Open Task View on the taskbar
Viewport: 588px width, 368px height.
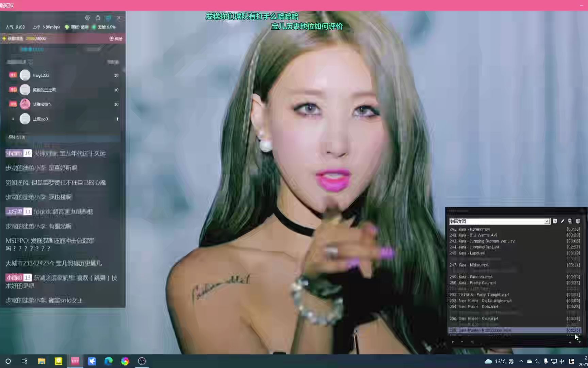24,361
